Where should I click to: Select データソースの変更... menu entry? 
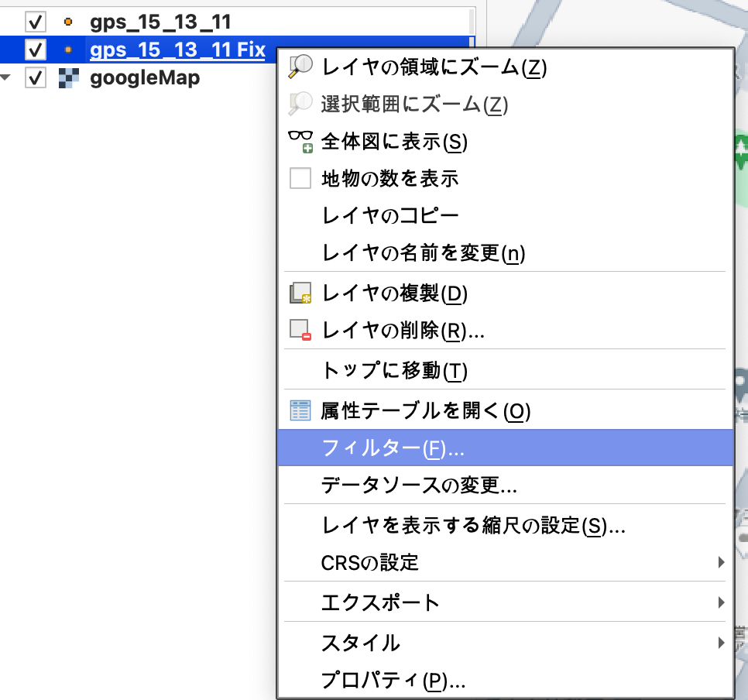[x=506, y=485]
